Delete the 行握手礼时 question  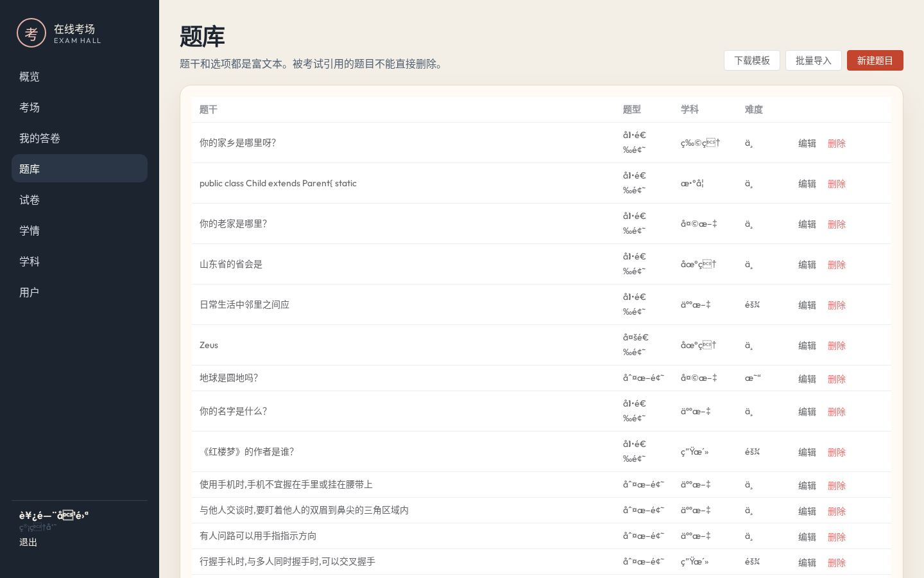[837, 563]
